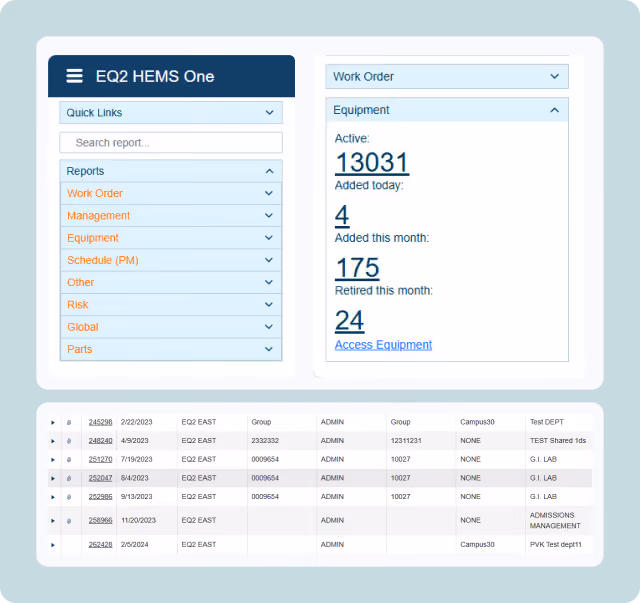Expand the Equipment reports category
Image resolution: width=640 pixels, height=603 pixels.
(171, 238)
